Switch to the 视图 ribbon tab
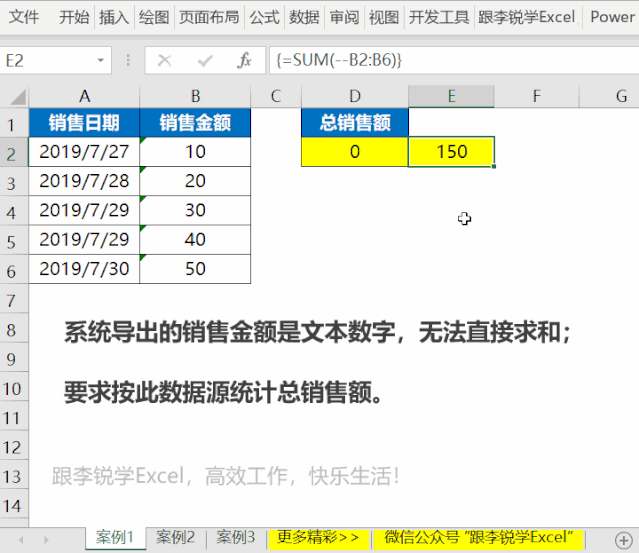Viewport: 639px width, 553px height. (384, 17)
